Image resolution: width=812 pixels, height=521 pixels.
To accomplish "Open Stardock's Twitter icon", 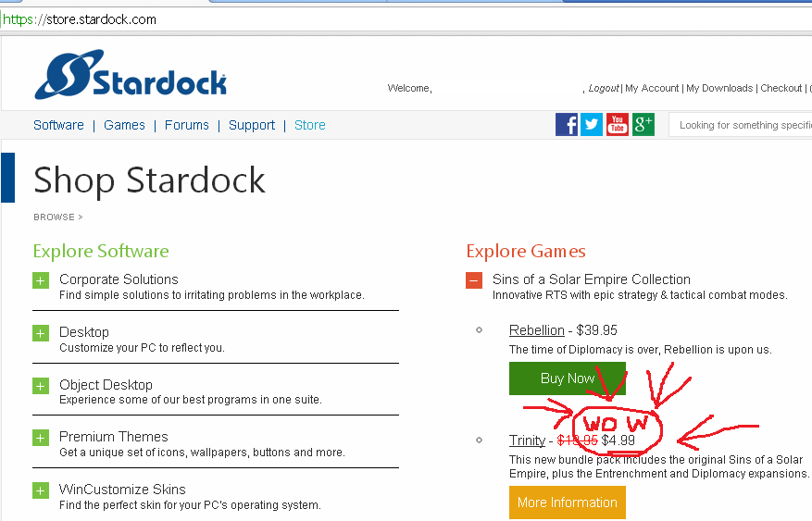I will pyautogui.click(x=592, y=125).
